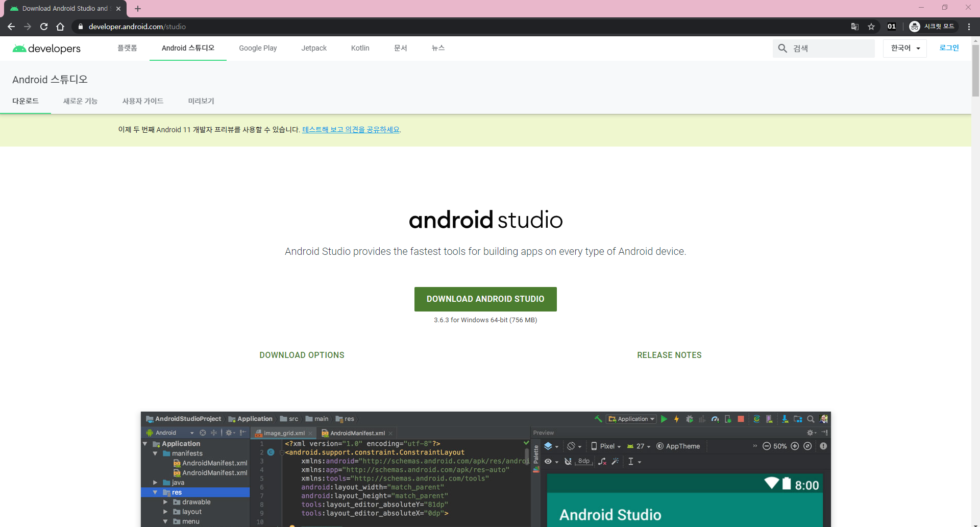Click the android studio headline text
980x527 pixels.
pos(486,220)
